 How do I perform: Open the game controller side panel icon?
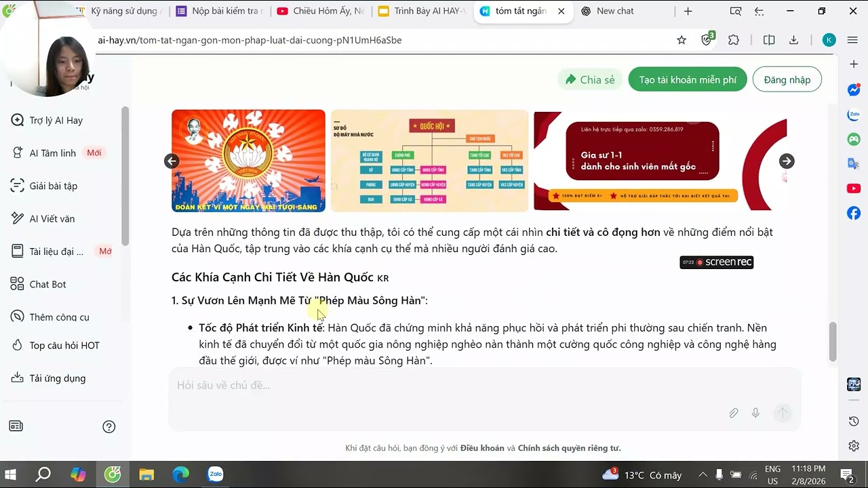[854, 139]
